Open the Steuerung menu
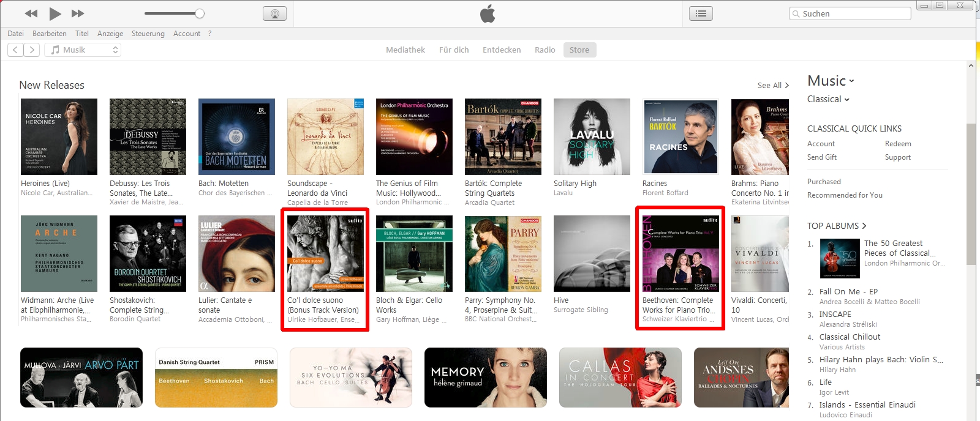Image resolution: width=980 pixels, height=421 pixels. (148, 34)
